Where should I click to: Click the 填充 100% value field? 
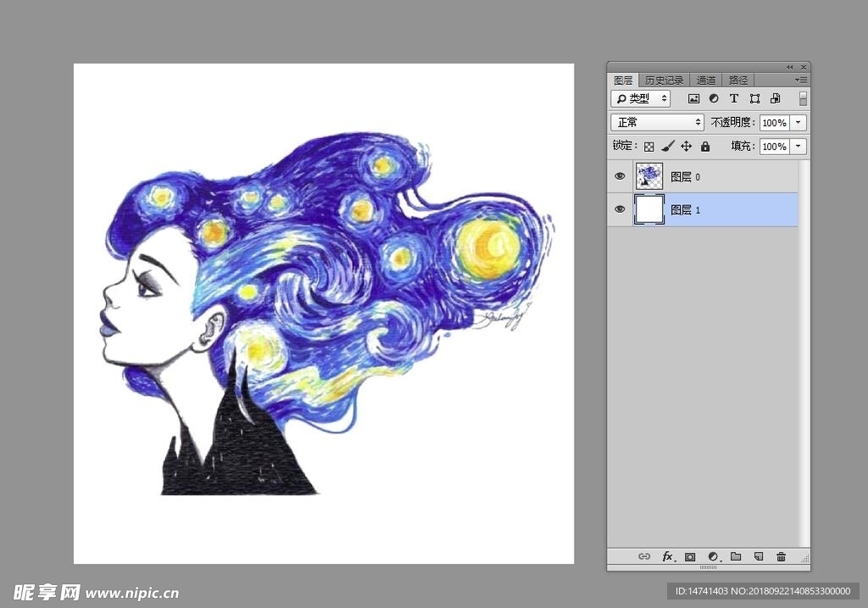pos(775,146)
